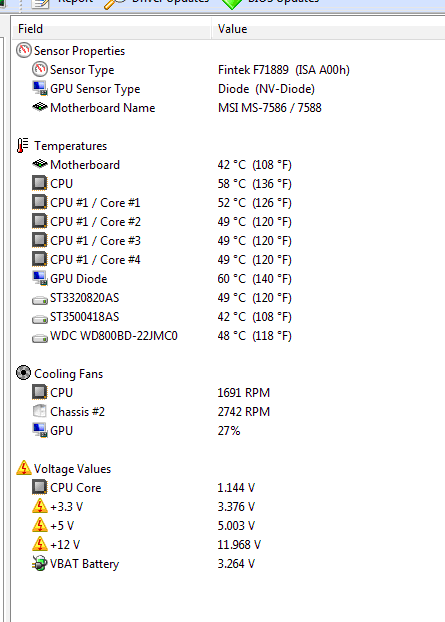The height and width of the screenshot is (622, 445).
Task: Select the Temperatures thermometer icon
Action: point(23,146)
